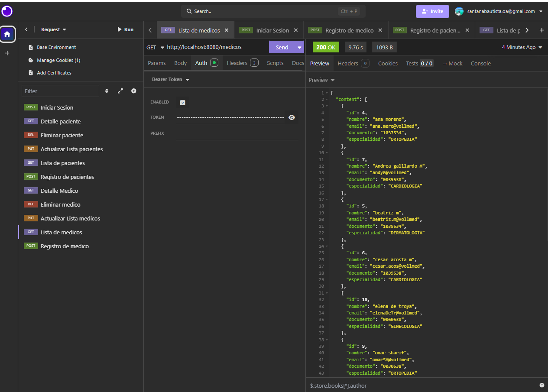The width and height of the screenshot is (548, 392).
Task: Click the Insomnia logo icon
Action: 7,11
